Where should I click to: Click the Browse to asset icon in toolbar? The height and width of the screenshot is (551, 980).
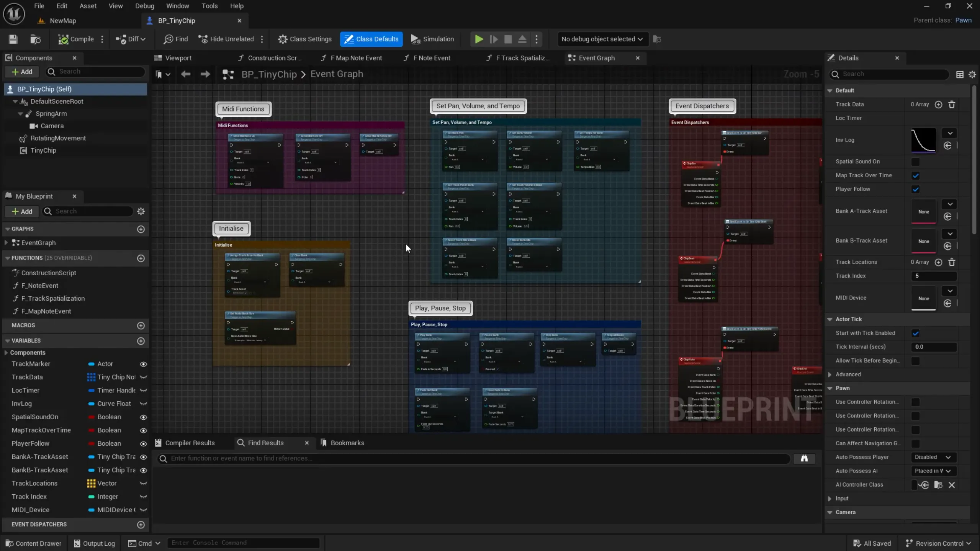point(35,39)
